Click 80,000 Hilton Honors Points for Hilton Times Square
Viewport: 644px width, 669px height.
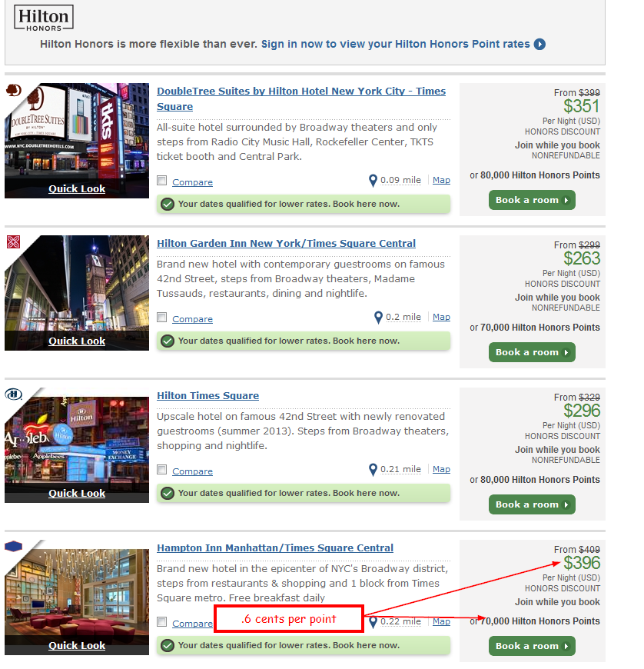click(540, 480)
